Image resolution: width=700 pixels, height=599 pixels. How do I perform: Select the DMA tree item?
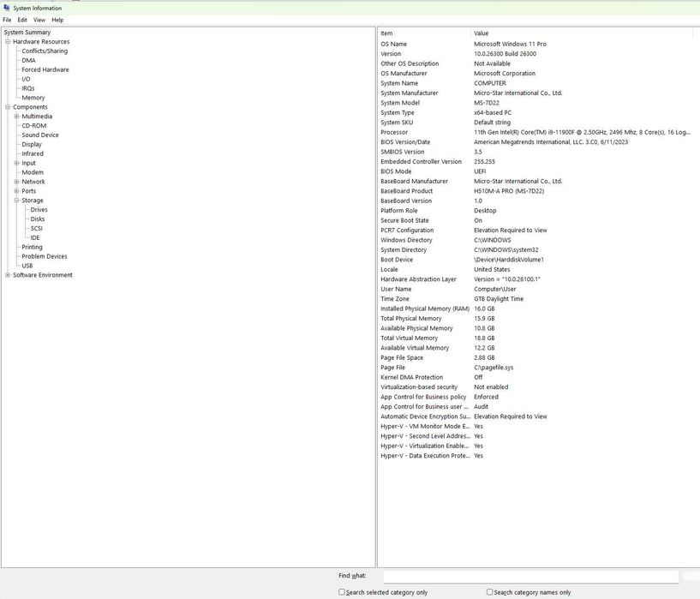(28, 60)
